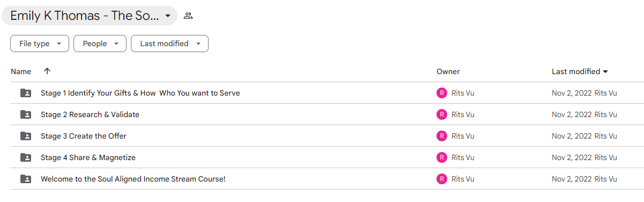Click the folder icon for Stage 4 Share & Magnetize
Viewport: 644px width, 202px height.
tap(26, 157)
